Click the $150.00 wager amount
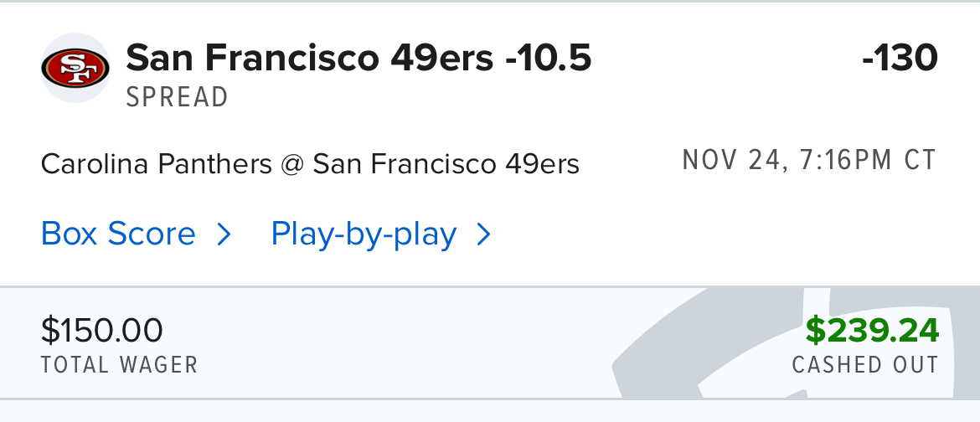The height and width of the screenshot is (422, 980). point(101,331)
